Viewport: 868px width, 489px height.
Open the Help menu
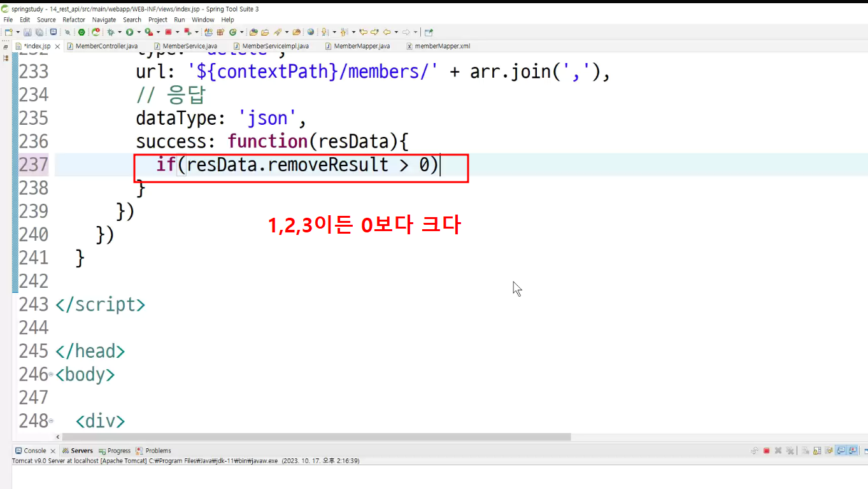point(227,20)
